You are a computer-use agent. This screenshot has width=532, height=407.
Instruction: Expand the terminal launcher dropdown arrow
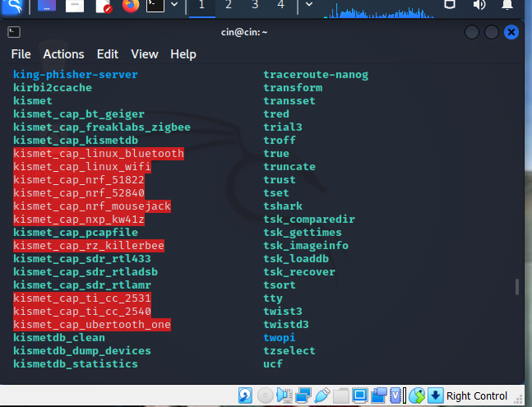point(174,4)
